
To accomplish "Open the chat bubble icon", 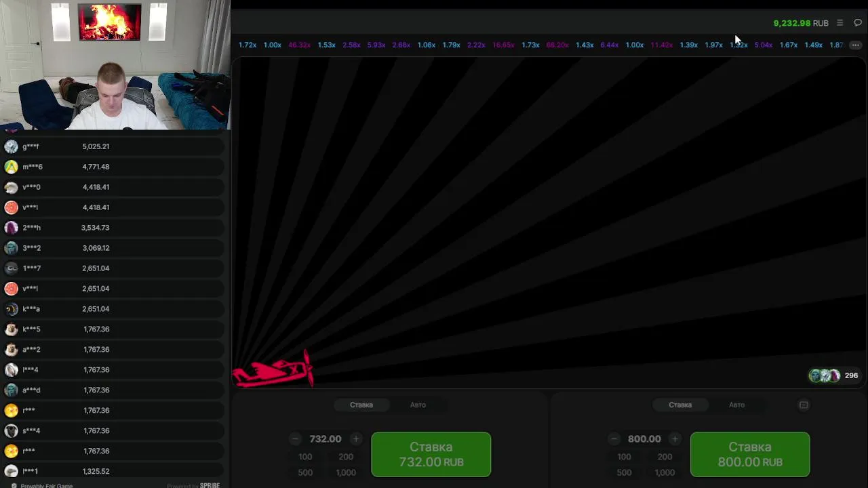I will coord(858,23).
